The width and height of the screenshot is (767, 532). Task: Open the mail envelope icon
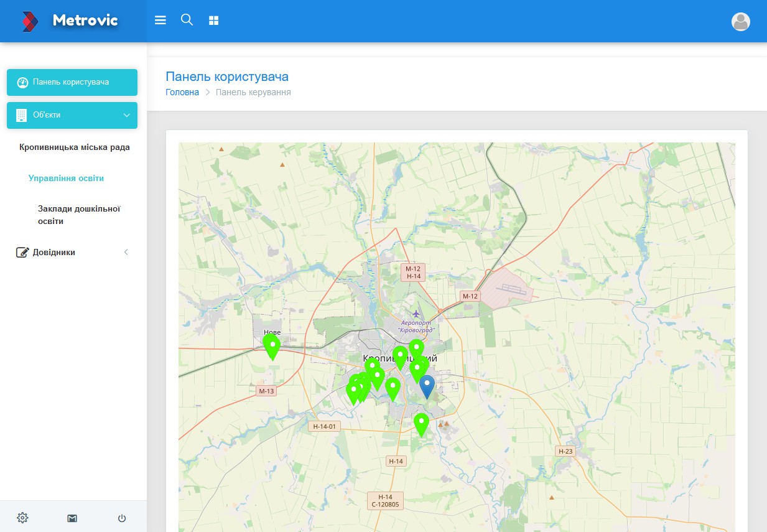tap(72, 518)
